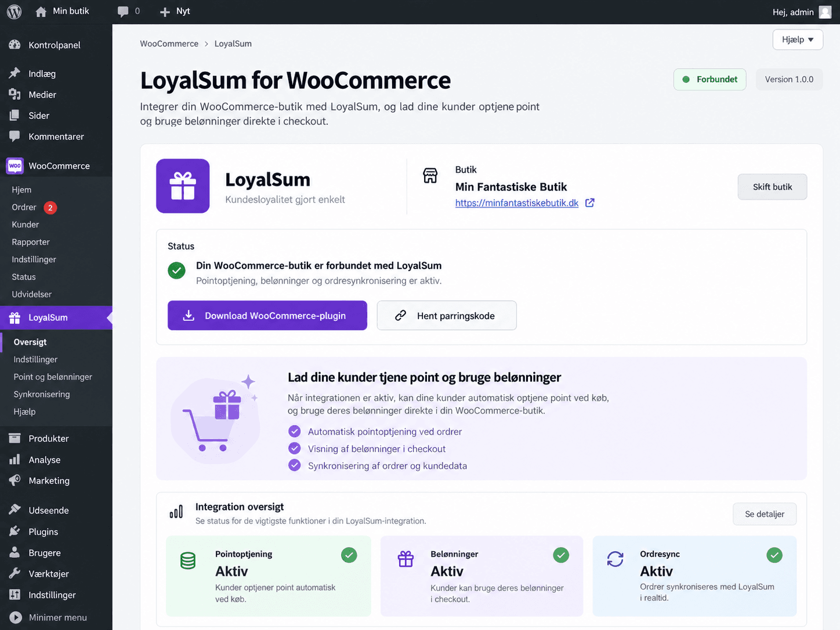Open Kommentarer in sidebar
Viewport: 840px width, 630px height.
(x=56, y=136)
